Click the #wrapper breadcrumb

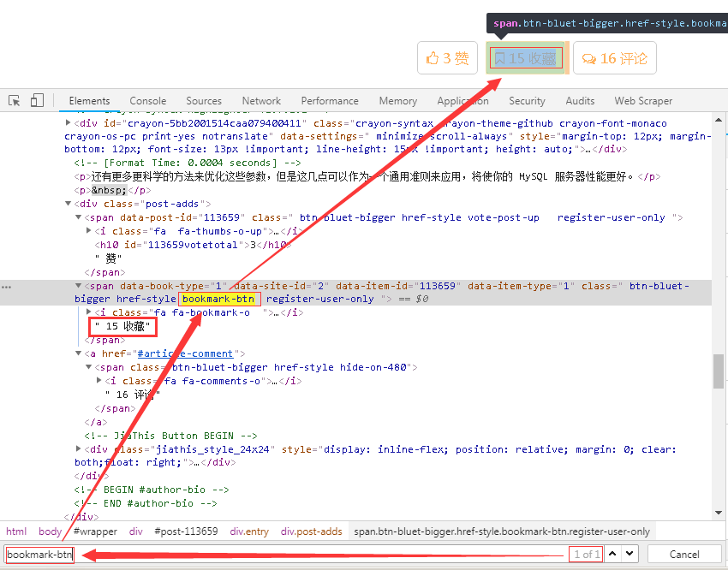coord(95,531)
